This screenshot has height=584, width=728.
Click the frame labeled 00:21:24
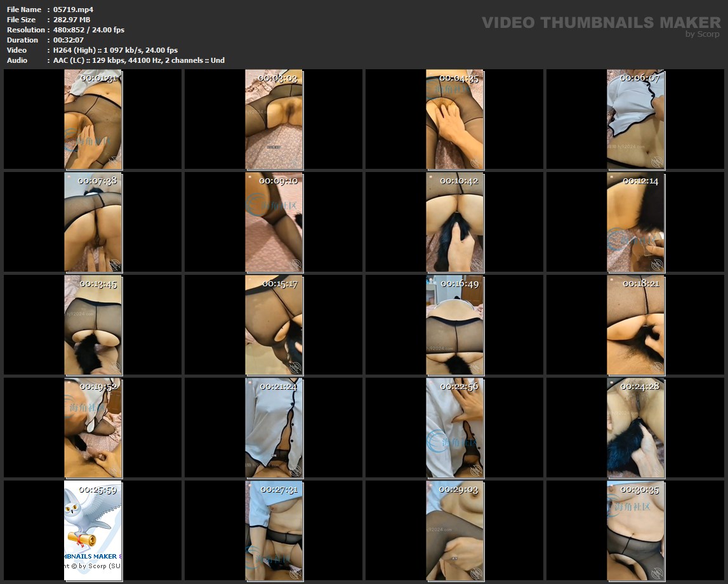274,428
